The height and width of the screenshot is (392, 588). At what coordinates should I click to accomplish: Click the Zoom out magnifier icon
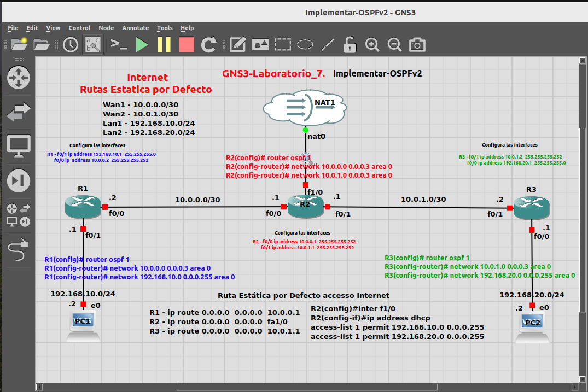394,45
